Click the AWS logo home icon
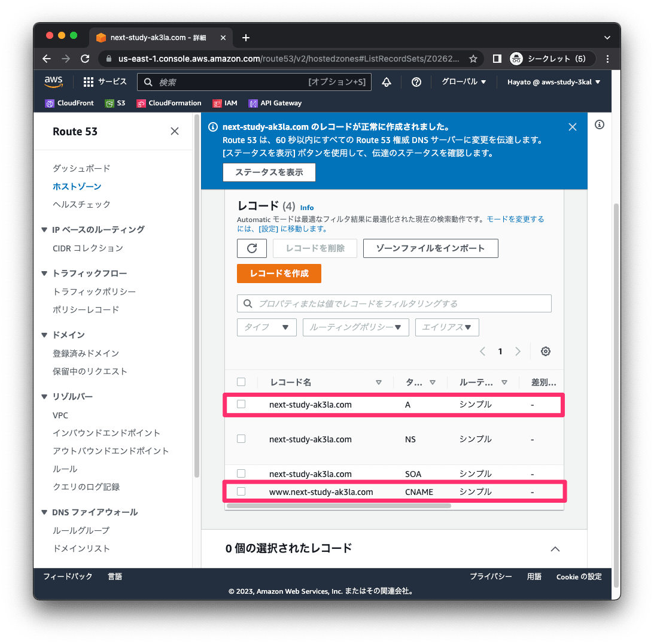 coord(53,82)
